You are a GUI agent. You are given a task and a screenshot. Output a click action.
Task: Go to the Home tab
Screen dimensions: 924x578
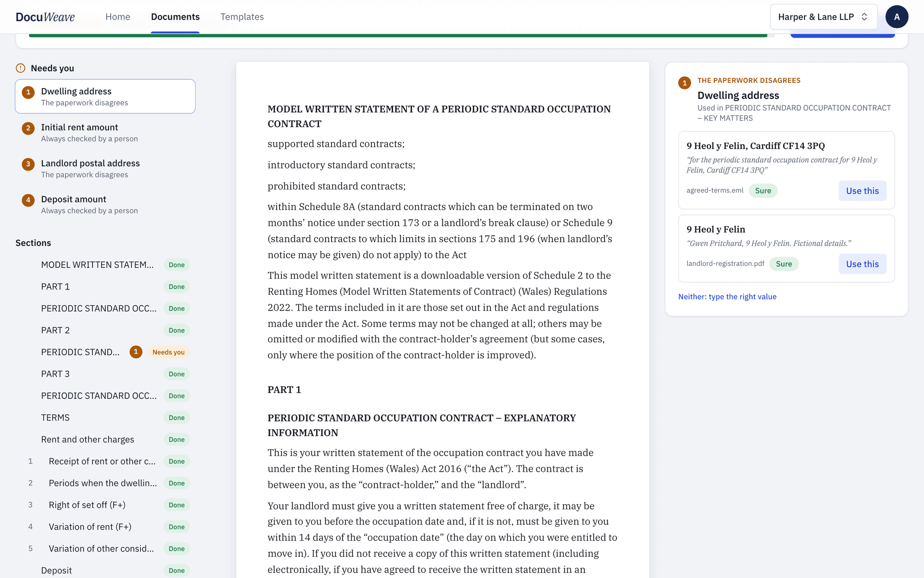pos(118,17)
